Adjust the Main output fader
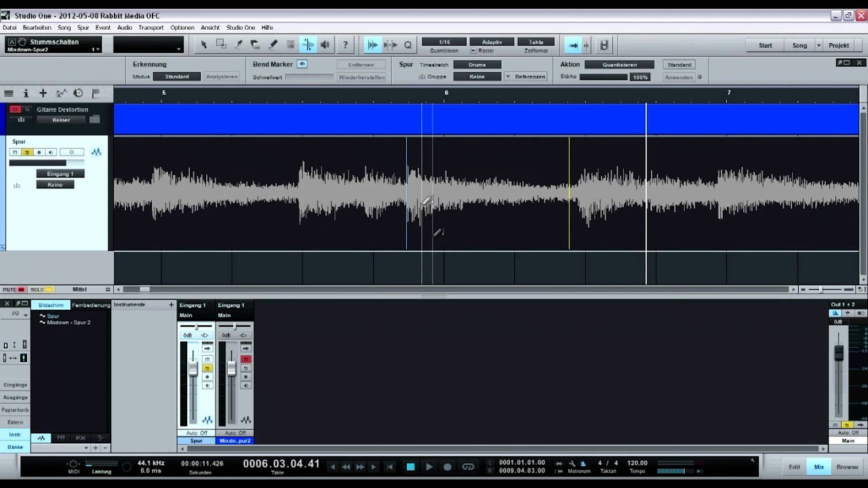 (x=839, y=352)
